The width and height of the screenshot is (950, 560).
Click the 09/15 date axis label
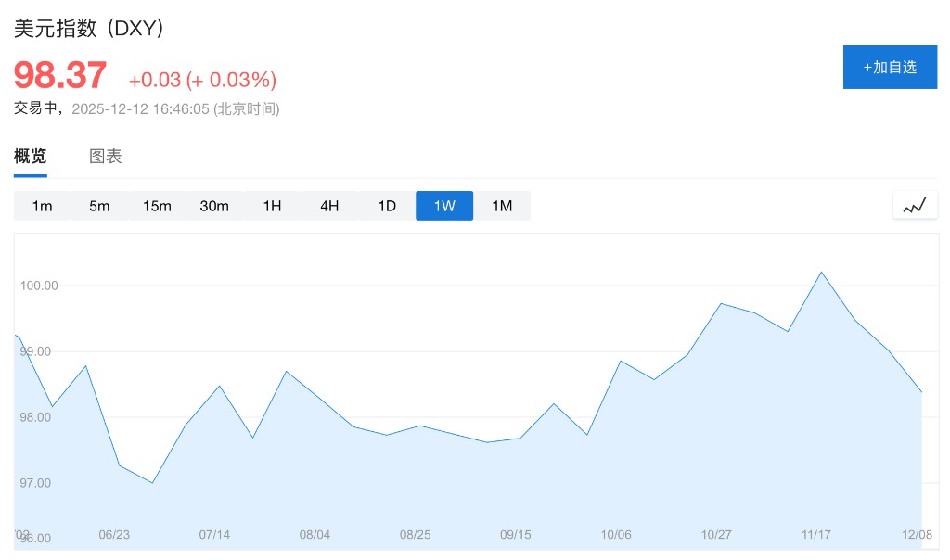point(515,535)
